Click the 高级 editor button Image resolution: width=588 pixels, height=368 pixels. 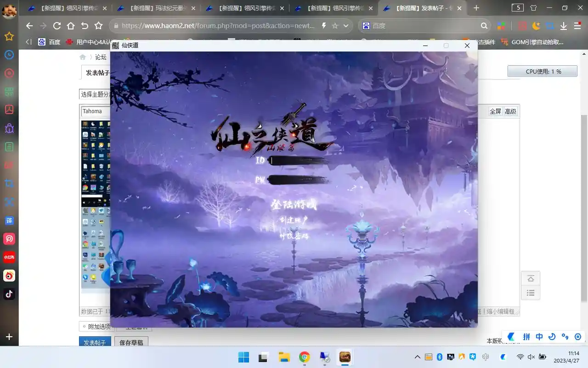[510, 111]
